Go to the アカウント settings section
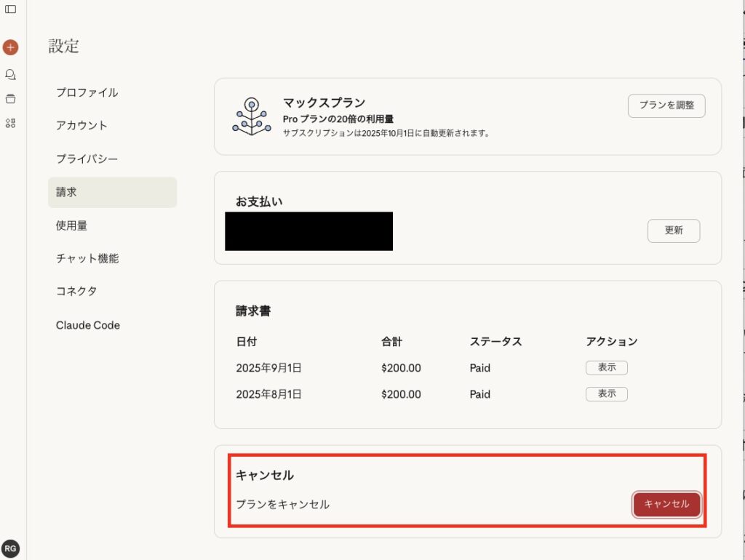Image resolution: width=745 pixels, height=560 pixels. 81,125
